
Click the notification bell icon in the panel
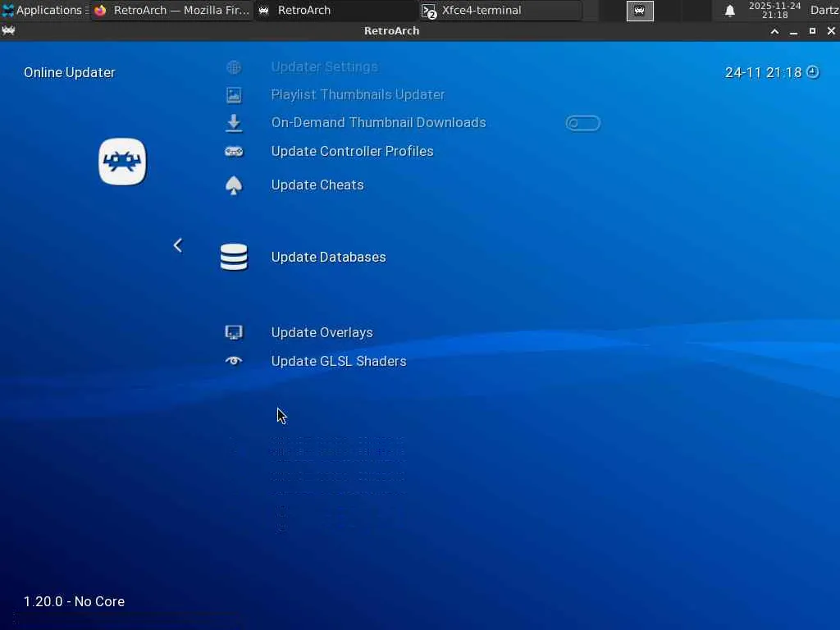(729, 11)
